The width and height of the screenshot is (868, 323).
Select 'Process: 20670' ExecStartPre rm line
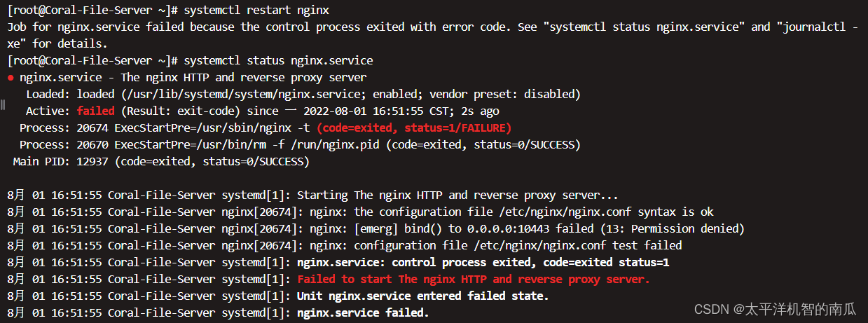pyautogui.click(x=300, y=145)
